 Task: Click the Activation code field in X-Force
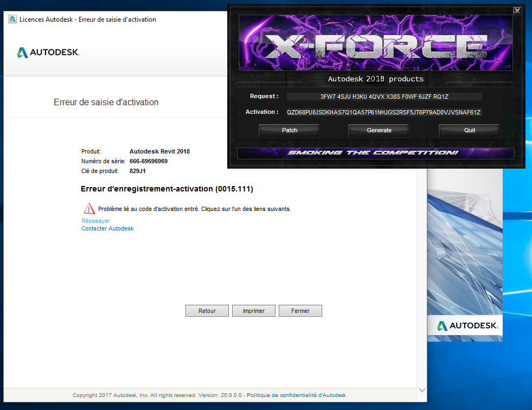click(384, 112)
